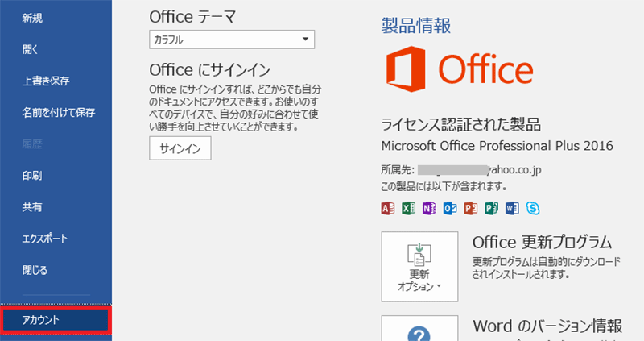Screen dimensions: 644x341
Task: Click the Word のバージョン情報 heading
Action: coord(547,326)
